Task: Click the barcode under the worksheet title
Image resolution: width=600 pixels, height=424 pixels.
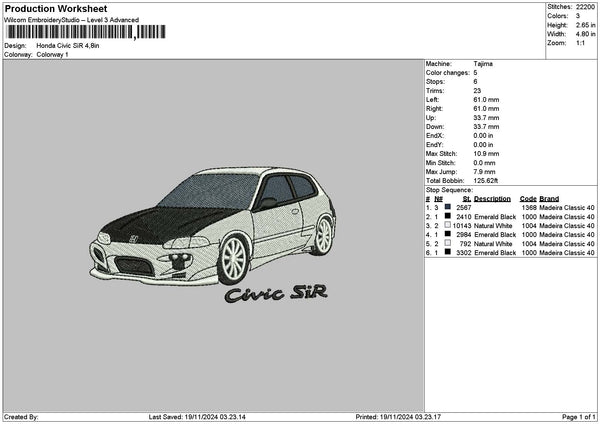Action: point(86,32)
